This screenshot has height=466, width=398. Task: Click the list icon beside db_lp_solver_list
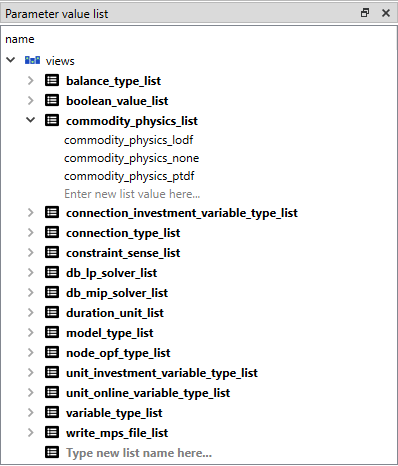52,272
